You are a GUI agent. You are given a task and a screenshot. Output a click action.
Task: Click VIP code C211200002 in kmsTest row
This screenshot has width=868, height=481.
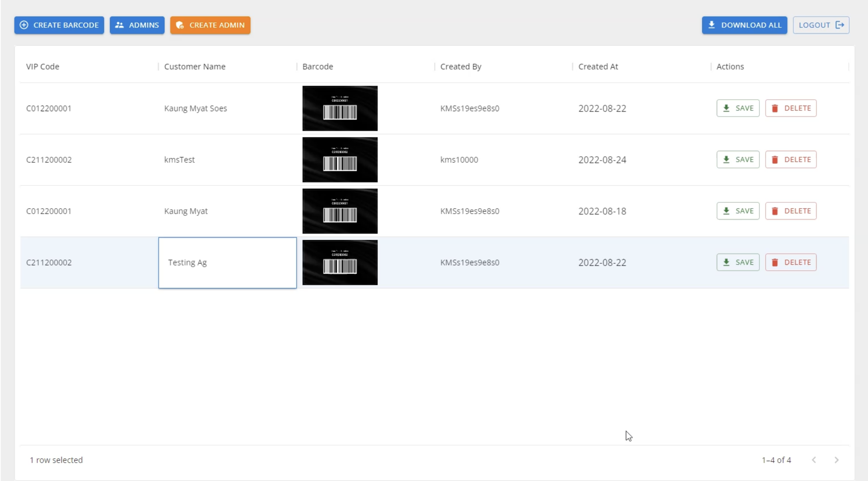coord(49,160)
